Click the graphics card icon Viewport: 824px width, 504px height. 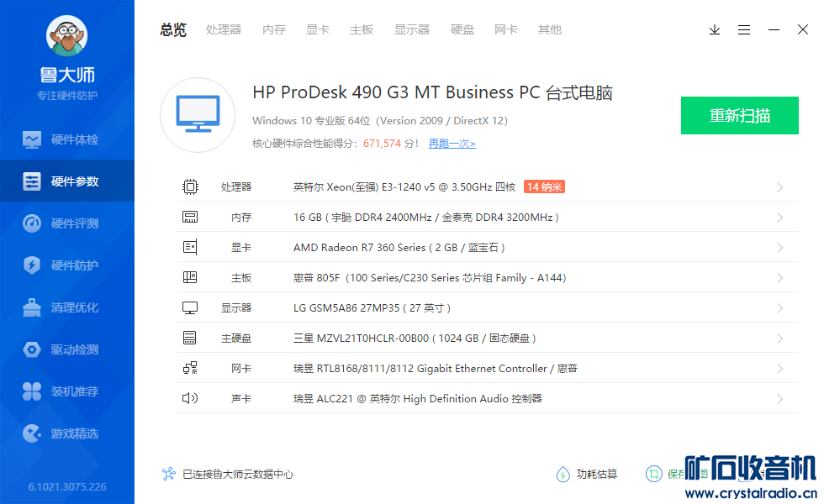pyautogui.click(x=190, y=247)
